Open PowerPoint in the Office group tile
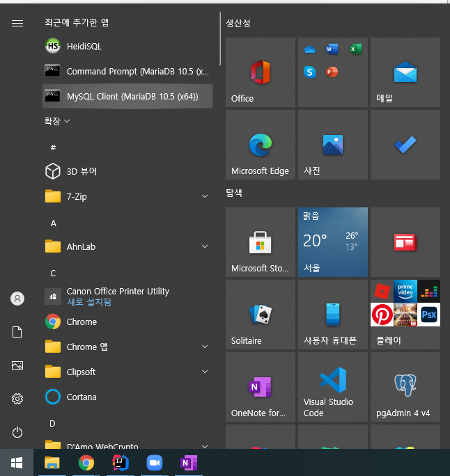Image resolution: width=450 pixels, height=476 pixels. (332, 72)
